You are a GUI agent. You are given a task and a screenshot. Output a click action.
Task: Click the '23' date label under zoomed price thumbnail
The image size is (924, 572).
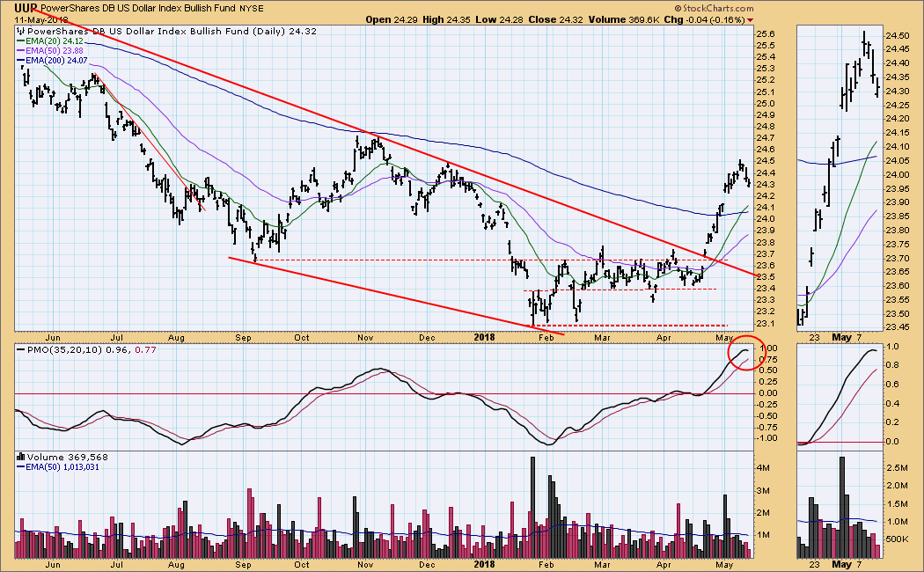[814, 338]
